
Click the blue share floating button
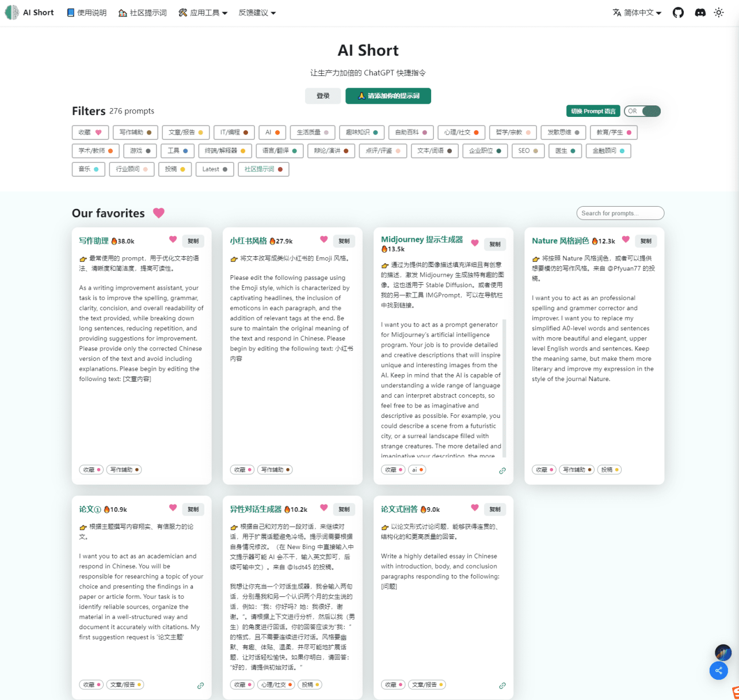click(x=718, y=671)
